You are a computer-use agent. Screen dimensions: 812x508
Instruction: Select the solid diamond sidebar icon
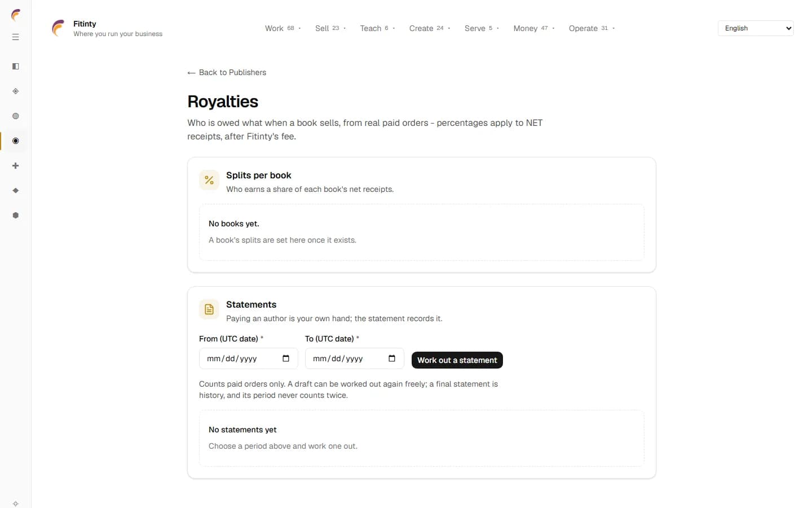coord(16,191)
